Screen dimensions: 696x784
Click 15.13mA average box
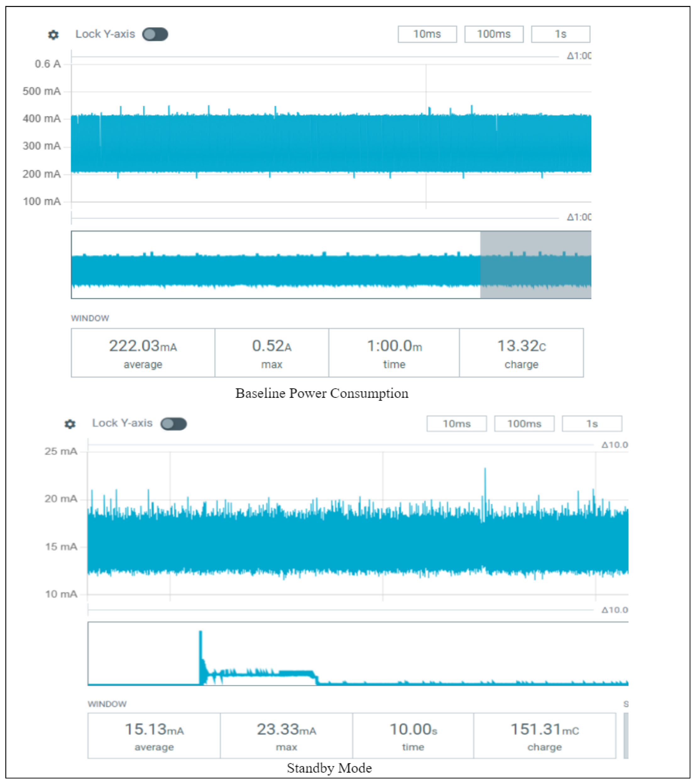click(154, 735)
